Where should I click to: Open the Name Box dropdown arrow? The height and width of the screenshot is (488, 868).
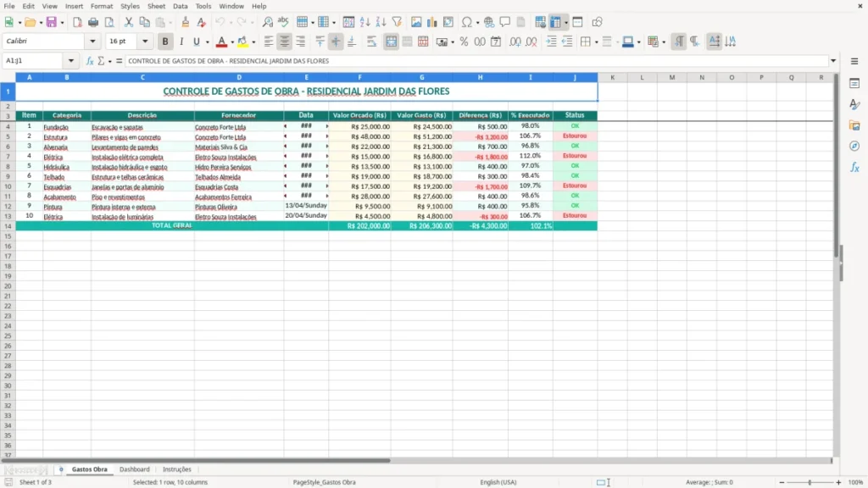(71, 61)
